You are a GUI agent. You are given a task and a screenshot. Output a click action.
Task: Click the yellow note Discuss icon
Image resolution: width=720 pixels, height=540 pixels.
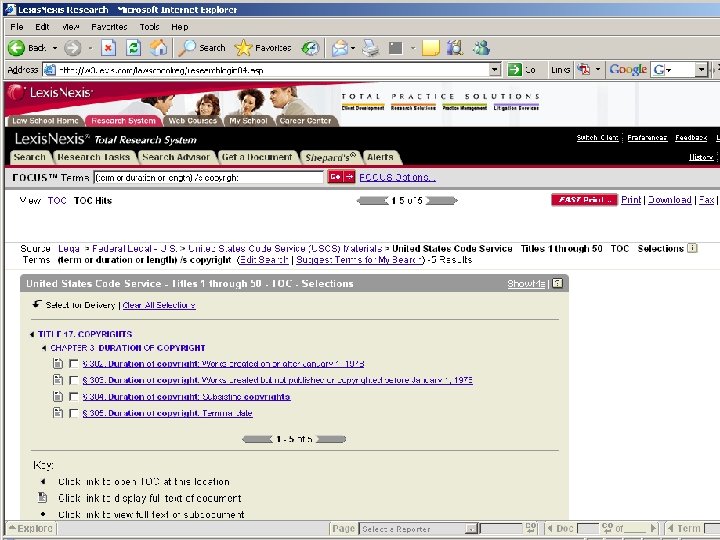(x=431, y=48)
